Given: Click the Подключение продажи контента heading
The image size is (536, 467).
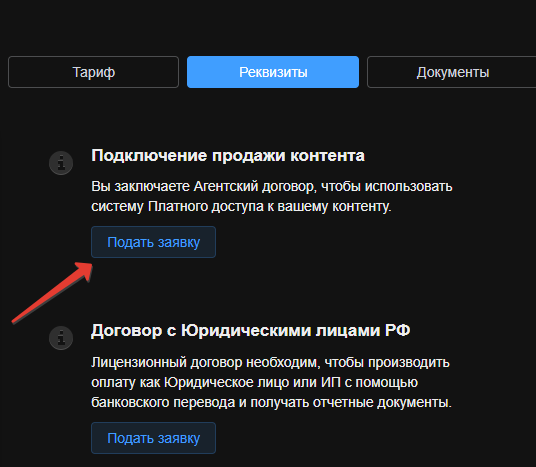Looking at the screenshot, I should 228,156.
